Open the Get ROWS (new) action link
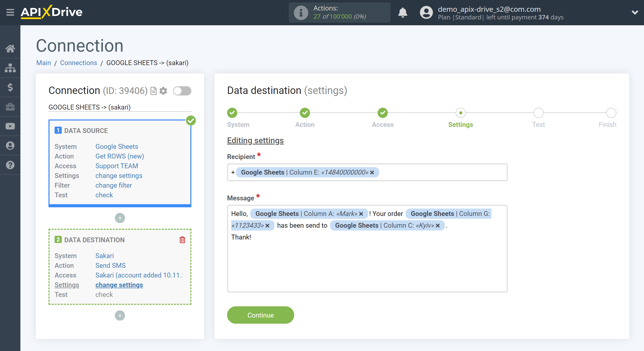Image resolution: width=644 pixels, height=351 pixels. coord(120,156)
